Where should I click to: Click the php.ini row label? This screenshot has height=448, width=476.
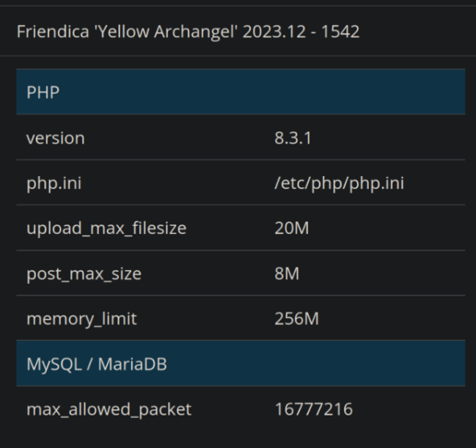54,183
